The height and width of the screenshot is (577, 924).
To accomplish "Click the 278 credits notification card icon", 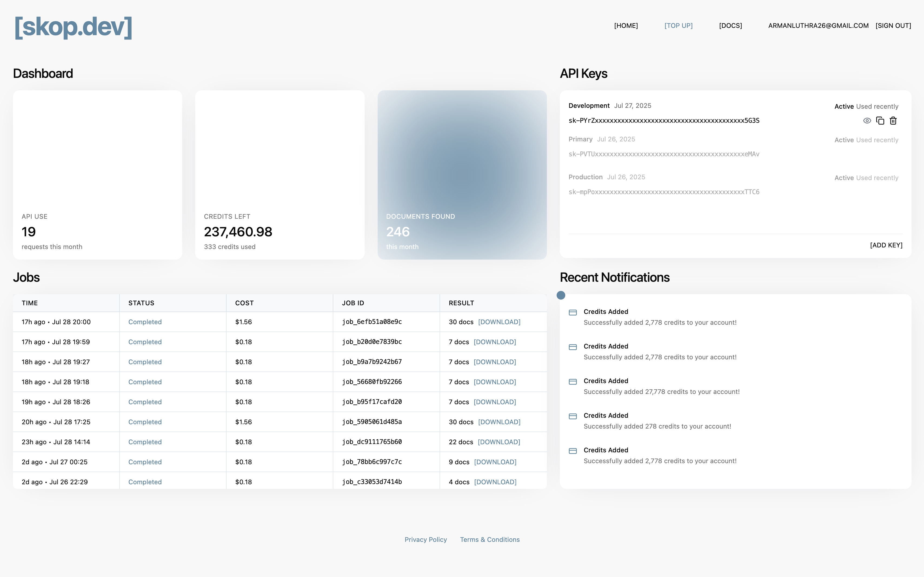I will point(573,416).
